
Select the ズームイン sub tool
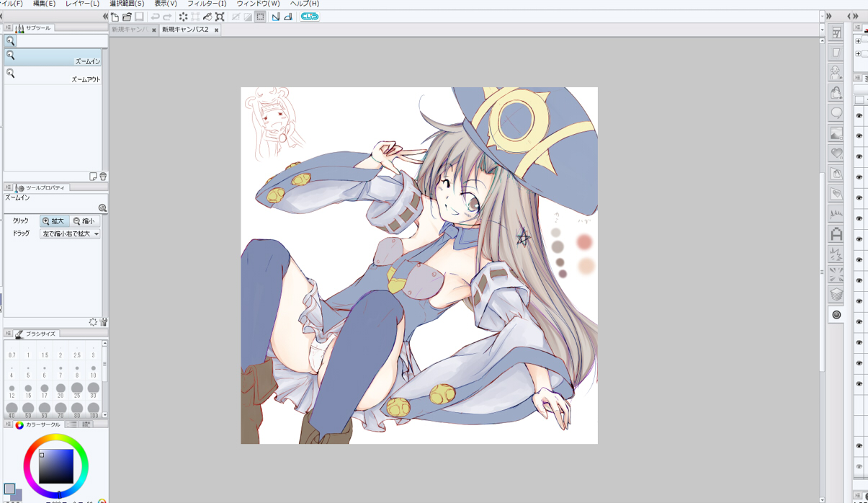click(53, 58)
